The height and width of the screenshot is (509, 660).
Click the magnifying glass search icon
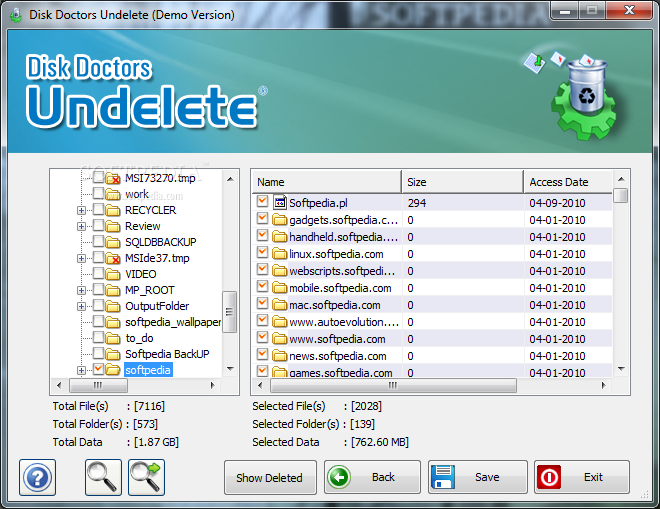point(103,477)
